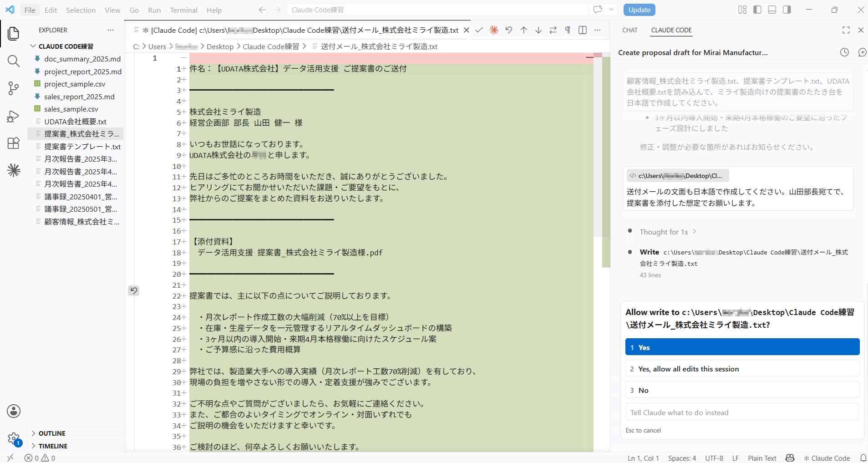Close the 送付メール diff editor tab
The height and width of the screenshot is (463, 868).
point(467,30)
